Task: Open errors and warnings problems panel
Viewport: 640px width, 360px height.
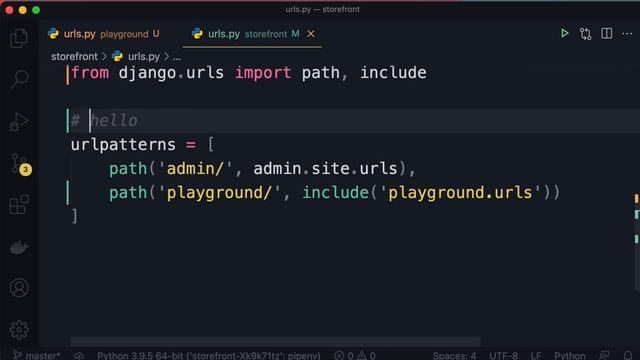Action: click(355, 356)
